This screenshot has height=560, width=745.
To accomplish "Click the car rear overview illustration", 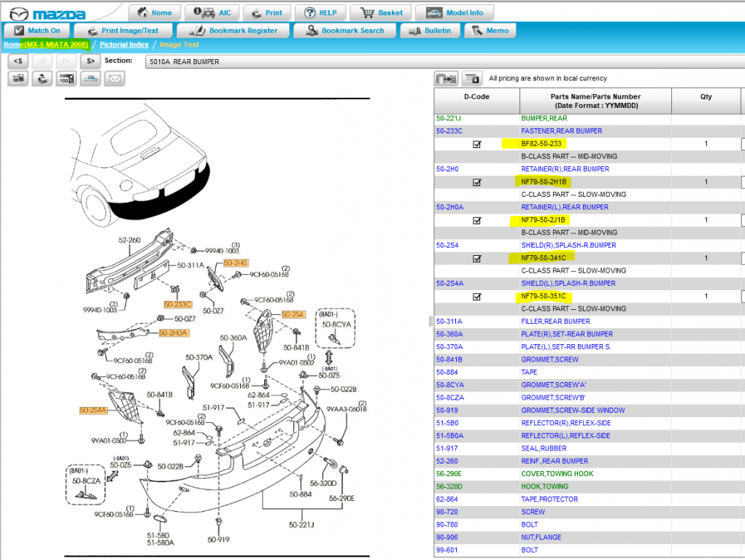I will pos(139,166).
